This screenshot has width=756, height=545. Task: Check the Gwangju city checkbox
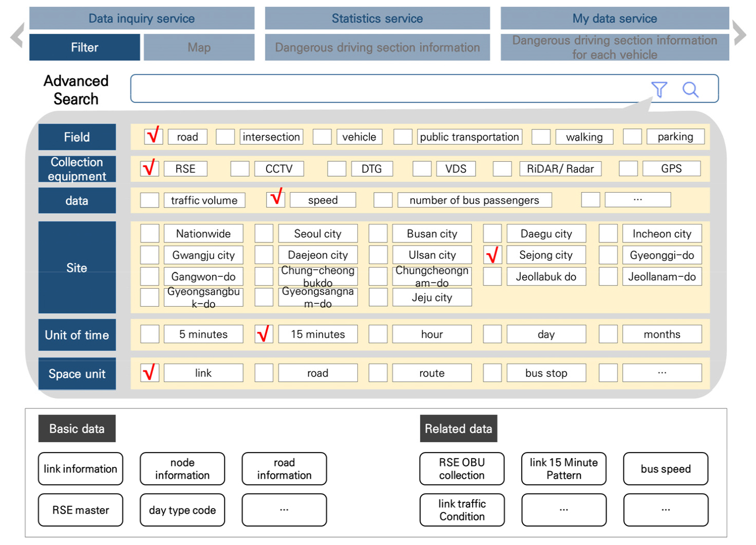(x=149, y=255)
